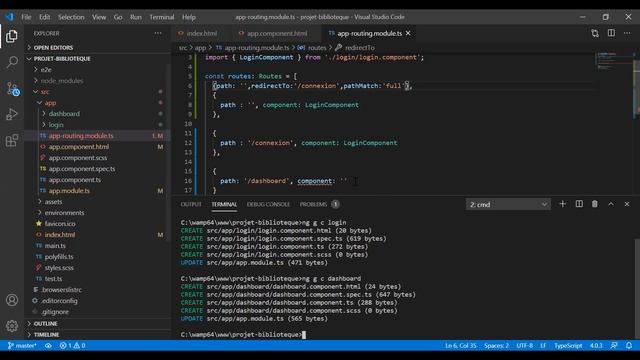The width and height of the screenshot is (640, 360).
Task: Expand the e2e folder
Action: click(x=46, y=70)
